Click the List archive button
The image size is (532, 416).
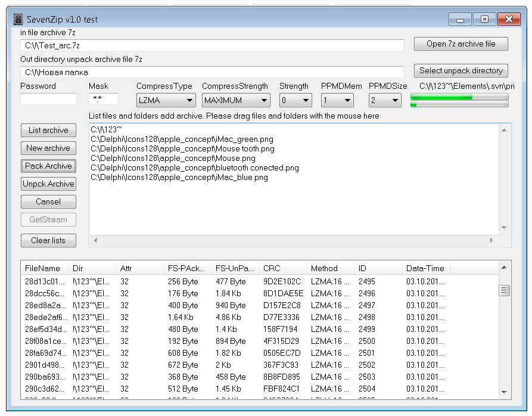coord(48,131)
